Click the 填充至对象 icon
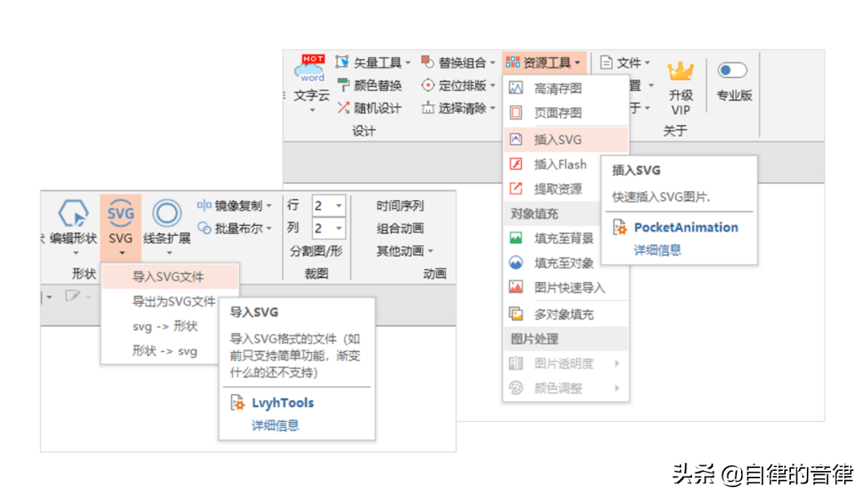Viewport: 868px width, 500px height. point(515,262)
